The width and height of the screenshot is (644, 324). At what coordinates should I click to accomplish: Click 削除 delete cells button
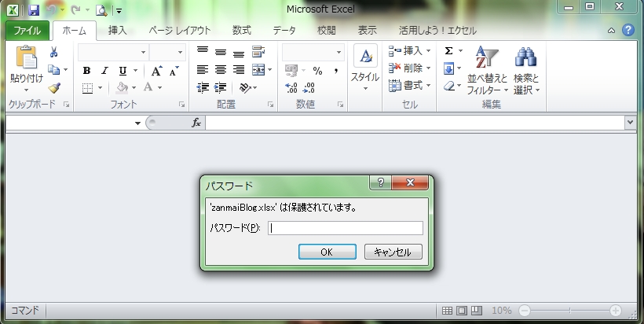coord(409,68)
